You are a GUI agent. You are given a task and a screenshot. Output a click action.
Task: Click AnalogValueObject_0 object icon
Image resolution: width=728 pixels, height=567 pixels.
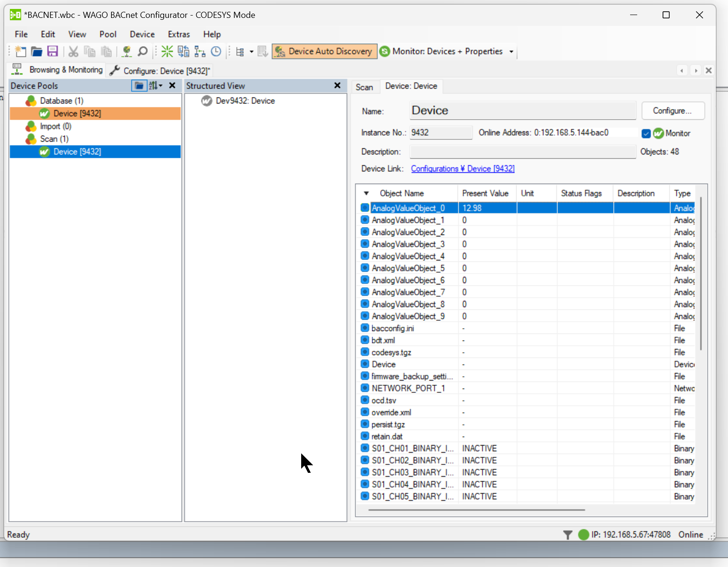(365, 208)
